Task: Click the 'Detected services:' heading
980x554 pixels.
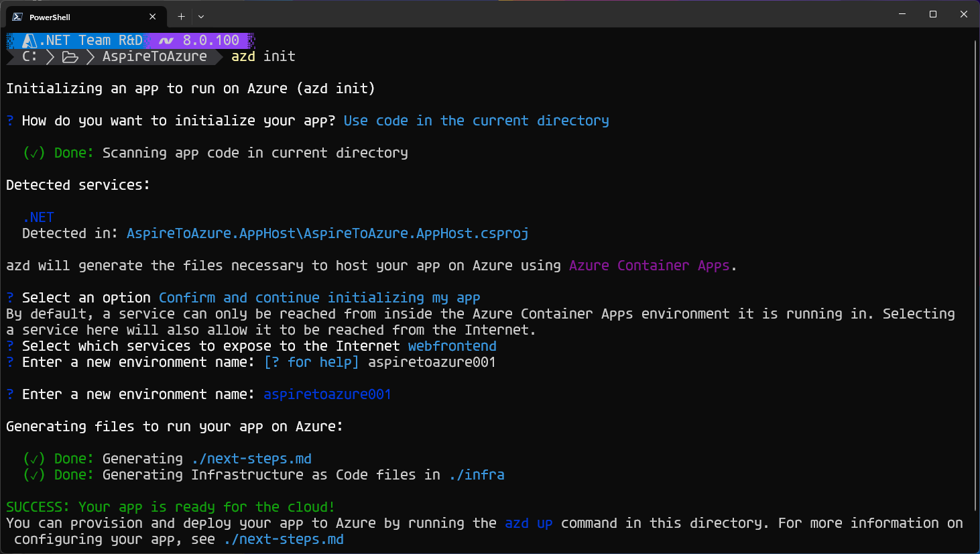Action: click(x=78, y=185)
